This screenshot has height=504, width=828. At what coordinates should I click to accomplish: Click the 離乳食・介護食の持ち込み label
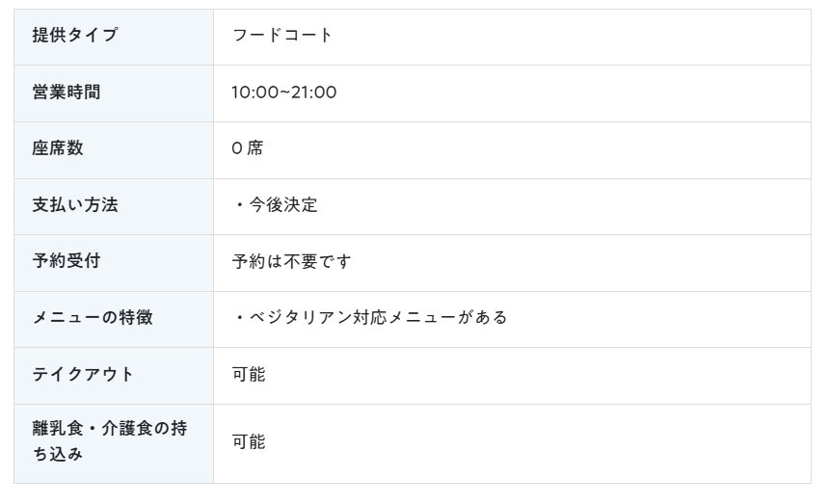pos(110,440)
